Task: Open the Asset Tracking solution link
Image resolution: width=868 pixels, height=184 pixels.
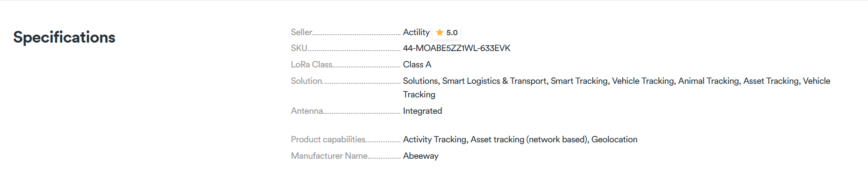Action: coord(771,81)
